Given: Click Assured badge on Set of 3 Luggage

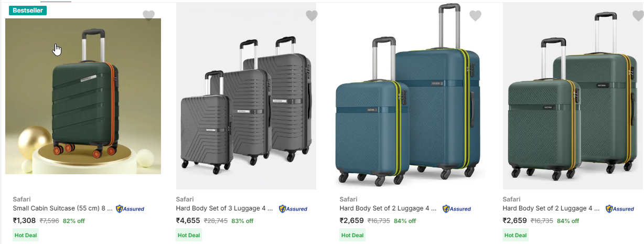Looking at the screenshot, I should (x=293, y=209).
